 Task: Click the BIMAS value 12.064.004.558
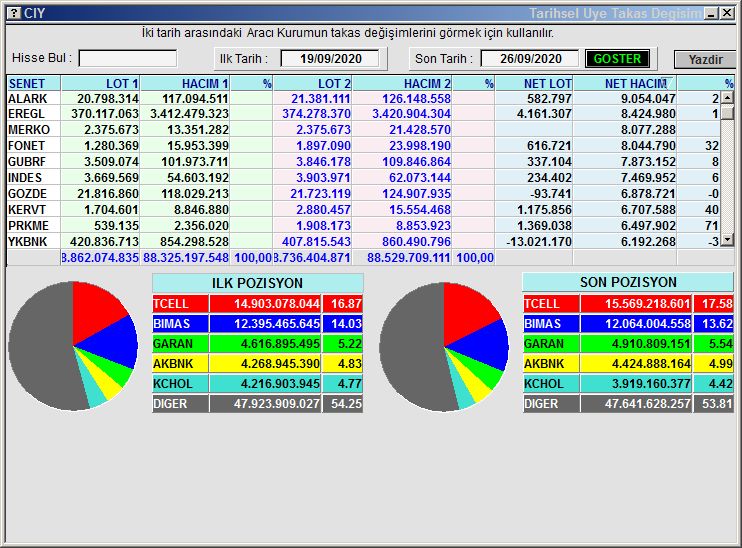[648, 324]
